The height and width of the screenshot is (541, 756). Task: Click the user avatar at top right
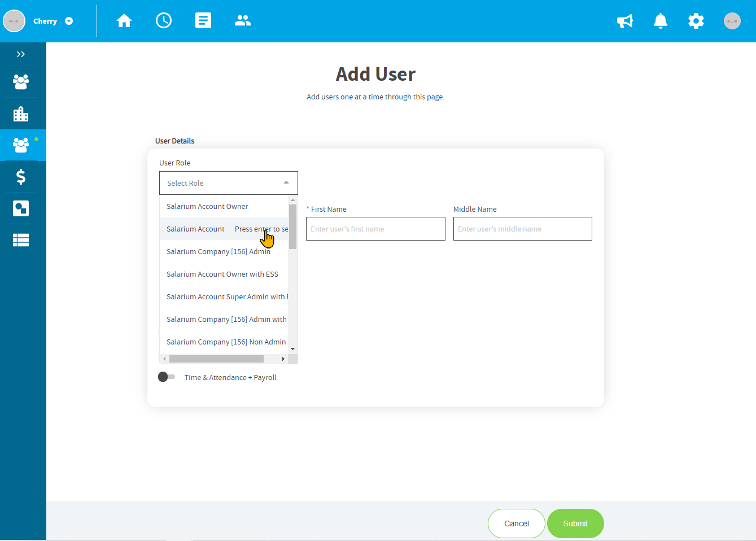[x=732, y=21]
